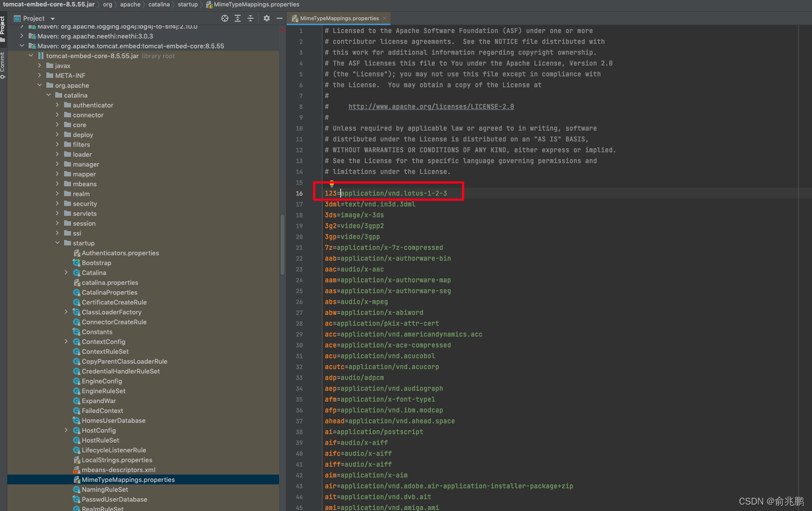This screenshot has width=812, height=511.
Task: Click the EngineRuleSet class
Action: tap(104, 391)
